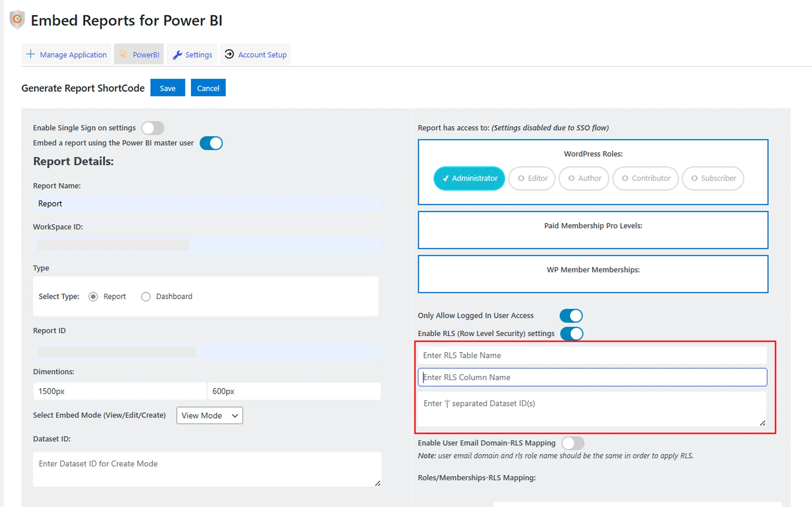Click the Dataset ID for Create Mode textarea
The width and height of the screenshot is (812, 507).
click(207, 469)
